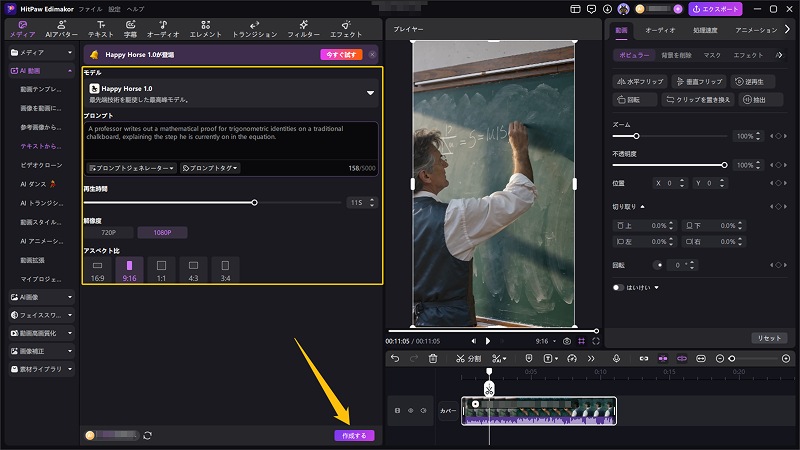This screenshot has height=450, width=800.
Task: Toggle the purple auto-ripple icon in timeline toolbar
Action: [x=682, y=359]
